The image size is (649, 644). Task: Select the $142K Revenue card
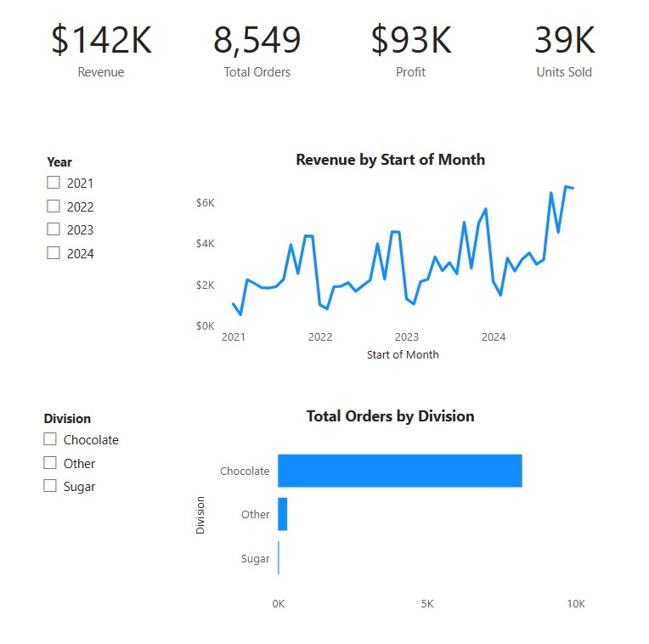101,50
